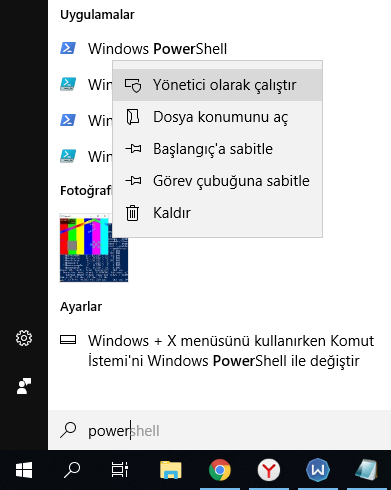Image resolution: width=391 pixels, height=490 pixels.
Task: Click the 'Uygulamalar' section header
Action: pos(97,15)
